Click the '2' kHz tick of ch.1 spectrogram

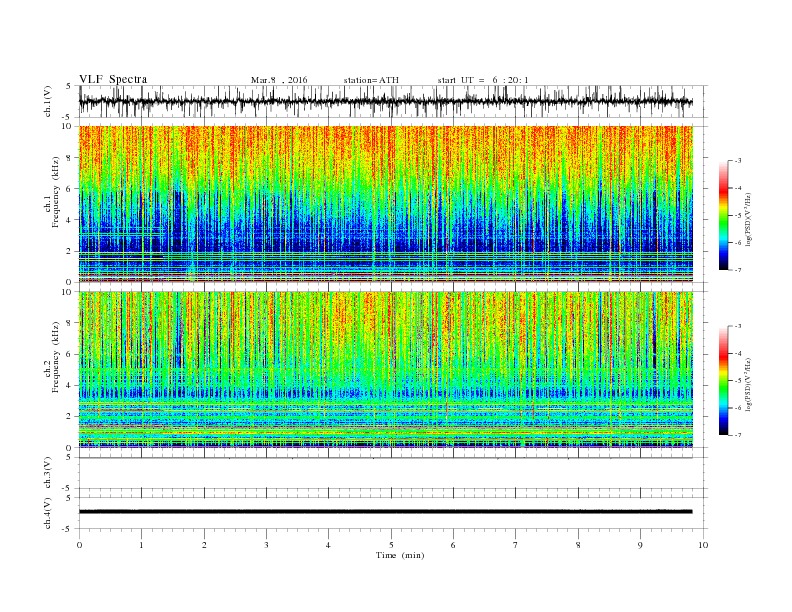(69, 251)
